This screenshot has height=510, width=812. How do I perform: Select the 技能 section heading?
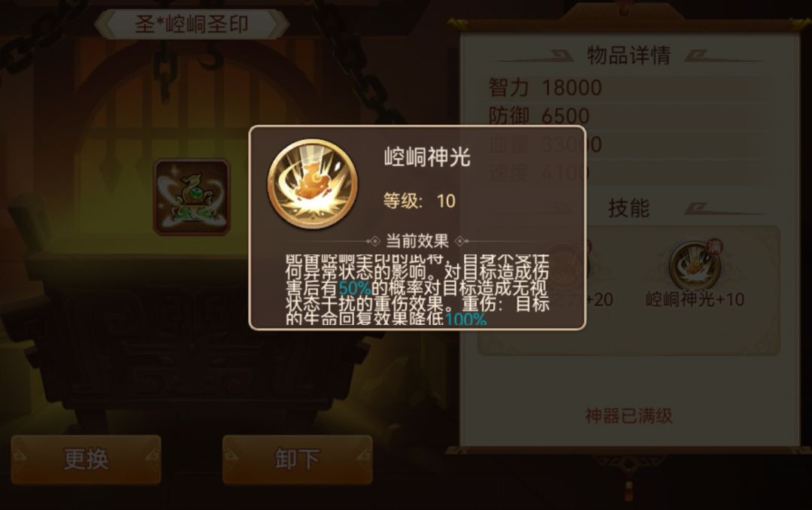click(x=629, y=208)
